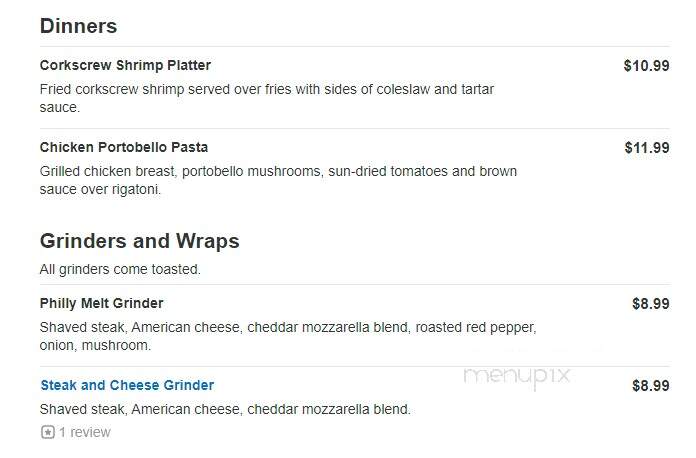
Task: Open the Steak and Cheese Grinder link
Action: pos(127,385)
